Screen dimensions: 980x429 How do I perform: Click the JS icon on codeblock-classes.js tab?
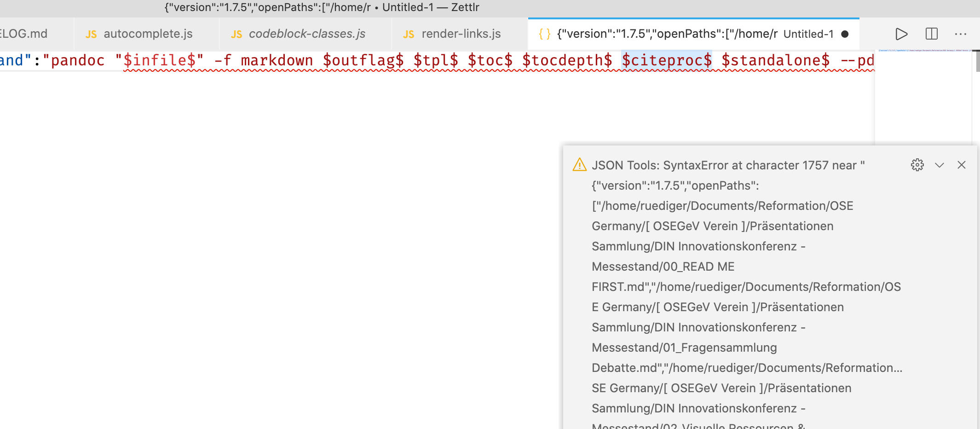pos(237,34)
